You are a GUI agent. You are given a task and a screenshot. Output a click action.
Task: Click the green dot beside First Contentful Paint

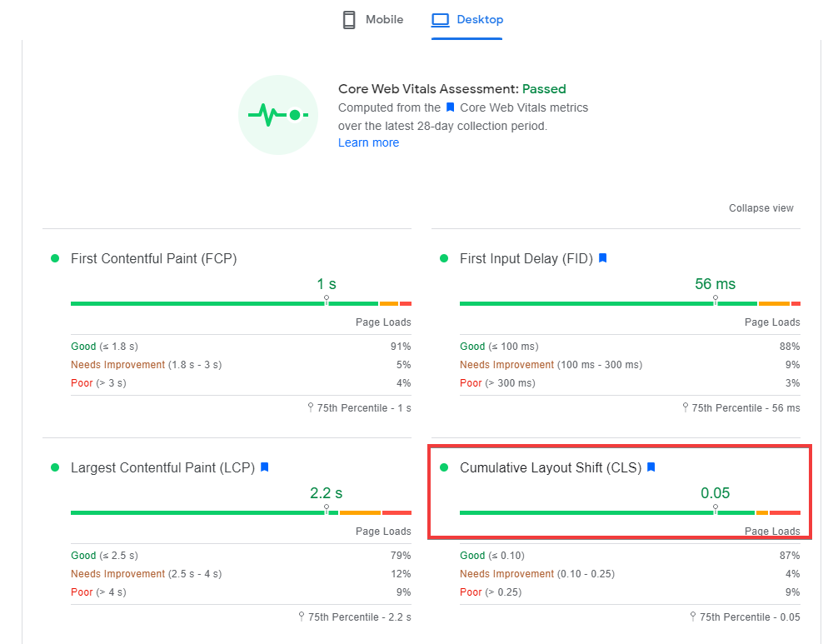[x=55, y=258]
